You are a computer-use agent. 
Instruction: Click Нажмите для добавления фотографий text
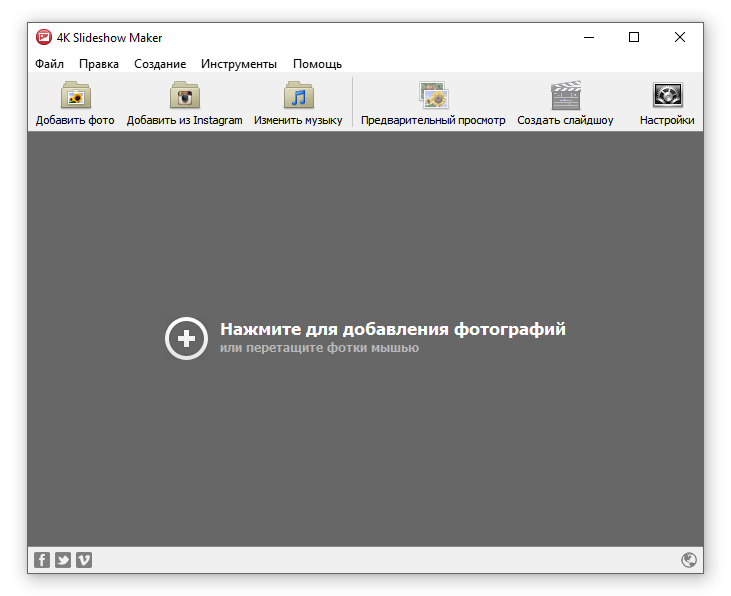click(x=393, y=329)
